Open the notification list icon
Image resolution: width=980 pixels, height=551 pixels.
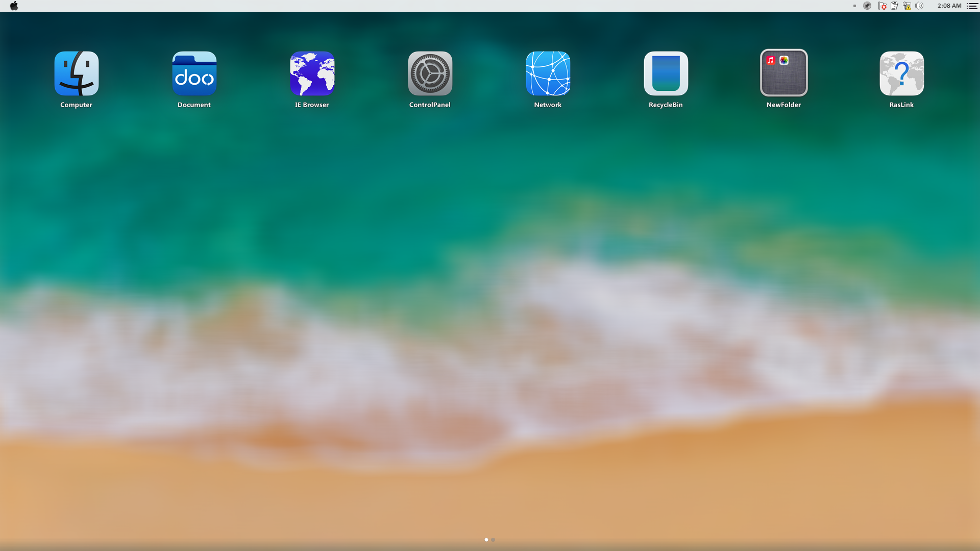pos(972,6)
